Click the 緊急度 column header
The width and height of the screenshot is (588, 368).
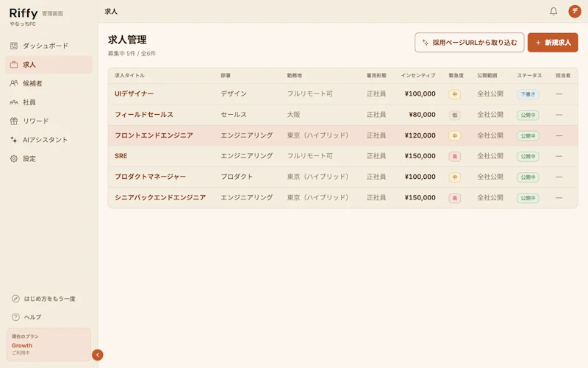[x=456, y=76]
